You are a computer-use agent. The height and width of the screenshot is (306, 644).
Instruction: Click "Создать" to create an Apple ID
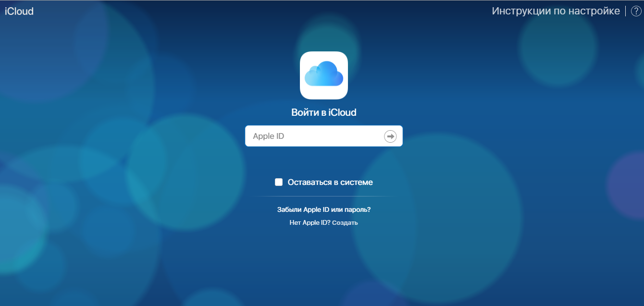point(345,223)
